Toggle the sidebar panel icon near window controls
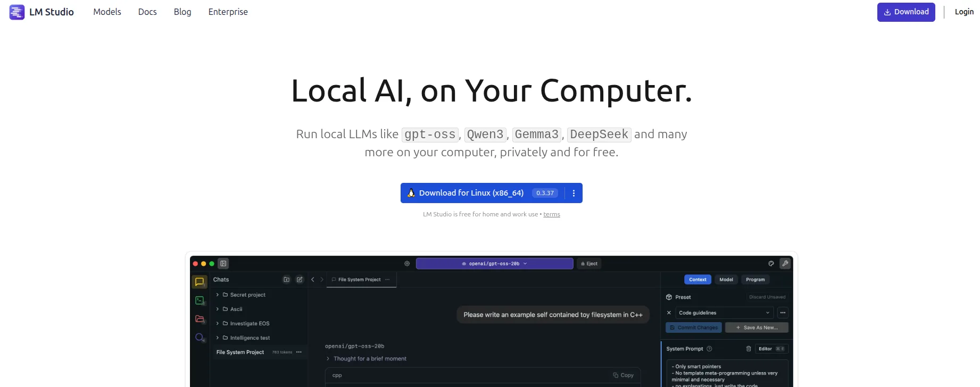The height and width of the screenshot is (387, 980). click(x=223, y=263)
